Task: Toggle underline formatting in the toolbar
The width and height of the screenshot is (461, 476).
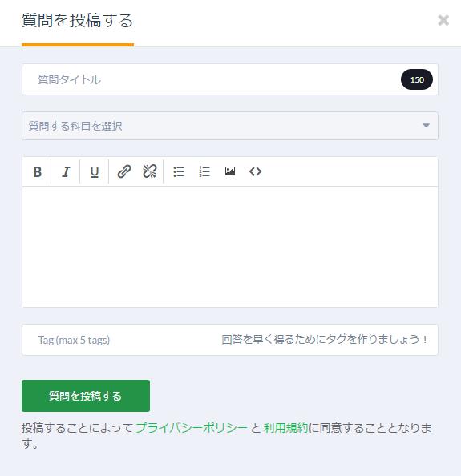Action: [x=95, y=171]
